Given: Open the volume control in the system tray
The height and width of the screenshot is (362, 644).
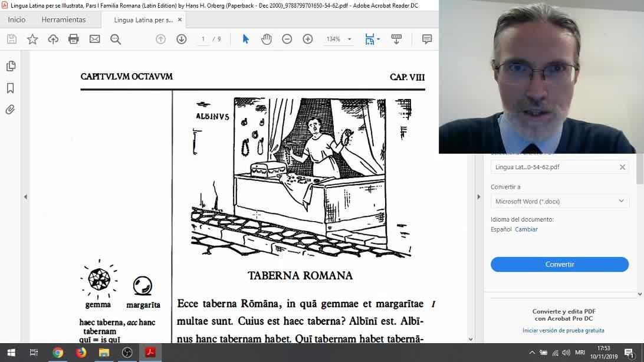Looking at the screenshot, I should (x=566, y=353).
